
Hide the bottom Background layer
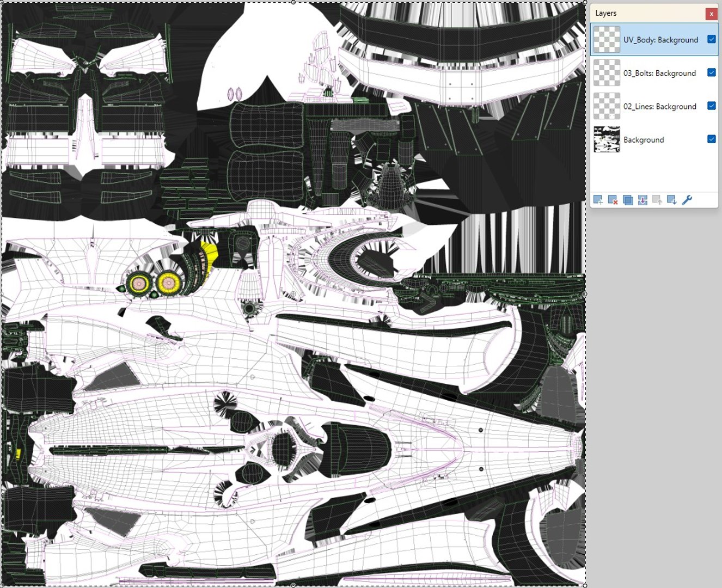click(711, 139)
